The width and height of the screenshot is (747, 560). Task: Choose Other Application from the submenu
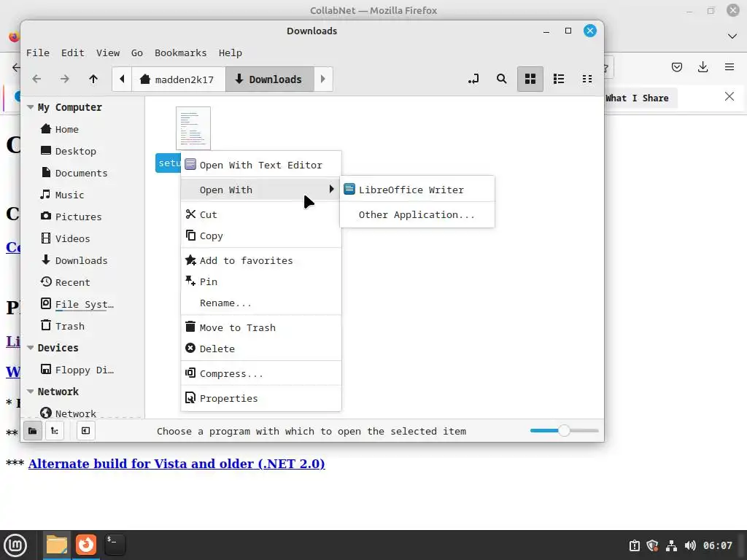417,215
